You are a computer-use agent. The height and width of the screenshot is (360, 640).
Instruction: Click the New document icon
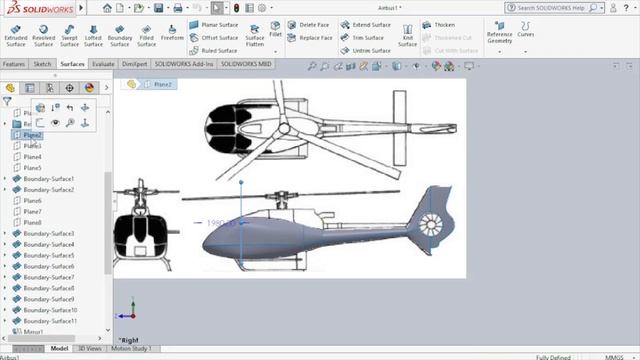(120, 8)
